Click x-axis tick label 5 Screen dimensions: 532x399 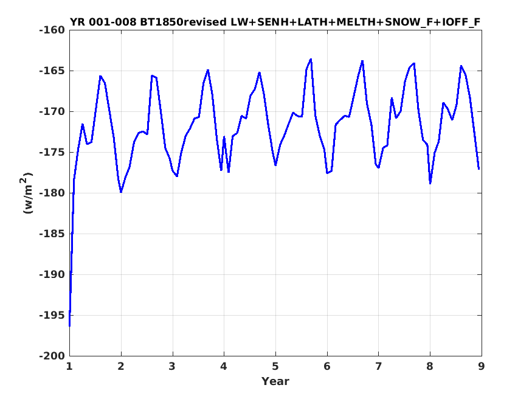pyautogui.click(x=275, y=366)
